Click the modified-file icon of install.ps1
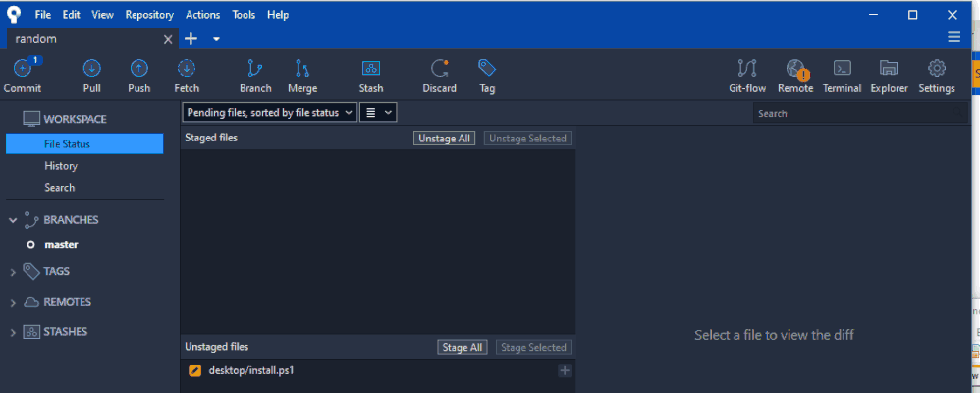This screenshot has width=980, height=393. coord(195,370)
